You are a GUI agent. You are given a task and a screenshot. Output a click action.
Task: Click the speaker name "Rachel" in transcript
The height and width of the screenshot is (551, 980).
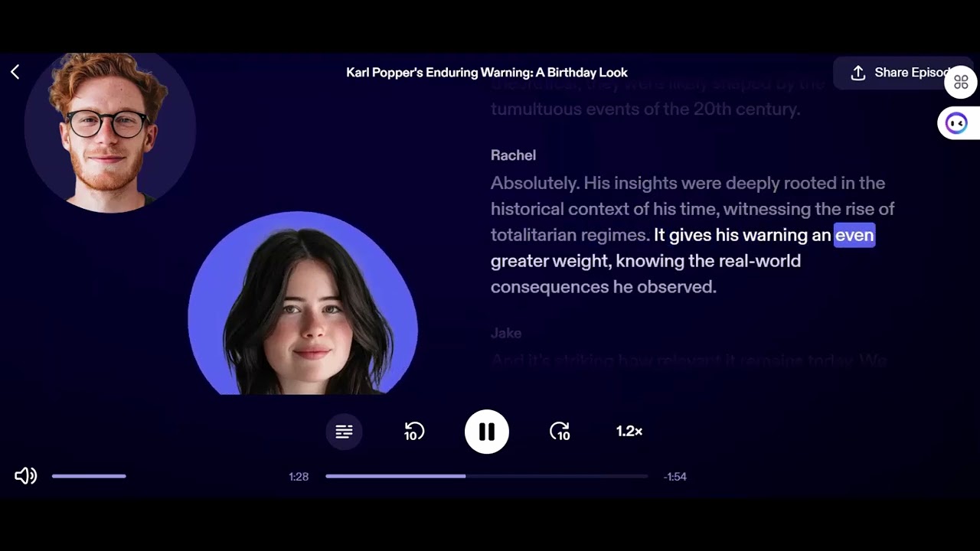click(x=513, y=155)
